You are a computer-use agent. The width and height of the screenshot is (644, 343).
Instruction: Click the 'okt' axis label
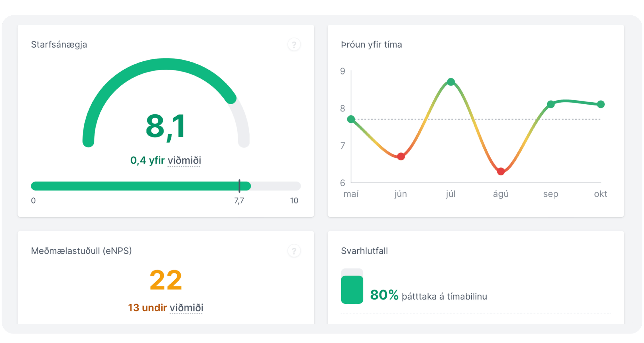pos(600,194)
